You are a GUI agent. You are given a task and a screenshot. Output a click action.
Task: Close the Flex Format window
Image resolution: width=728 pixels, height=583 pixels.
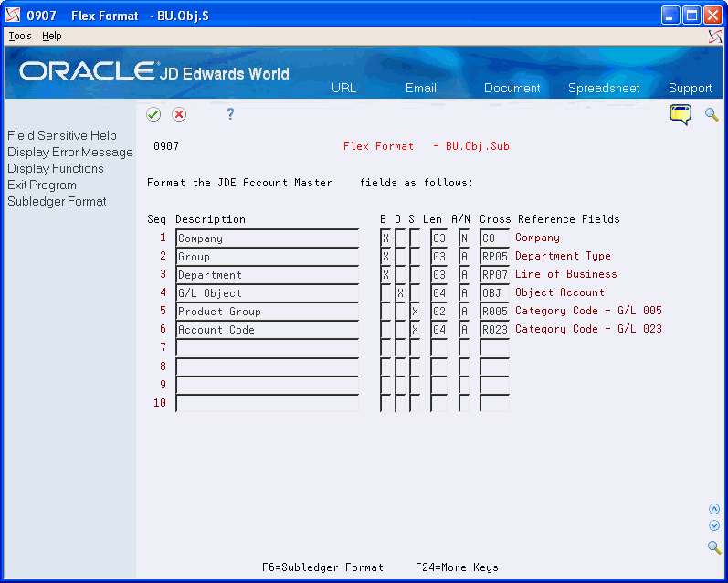coord(712,16)
